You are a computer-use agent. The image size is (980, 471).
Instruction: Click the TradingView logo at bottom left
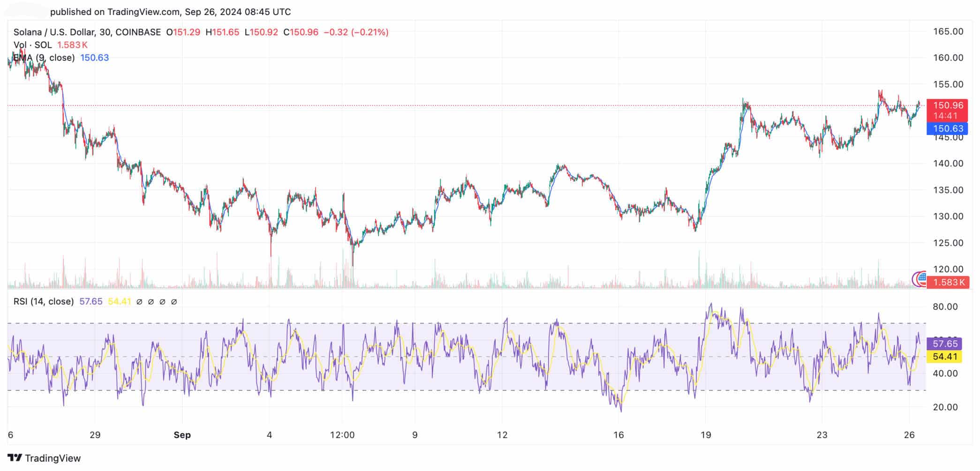pos(44,458)
